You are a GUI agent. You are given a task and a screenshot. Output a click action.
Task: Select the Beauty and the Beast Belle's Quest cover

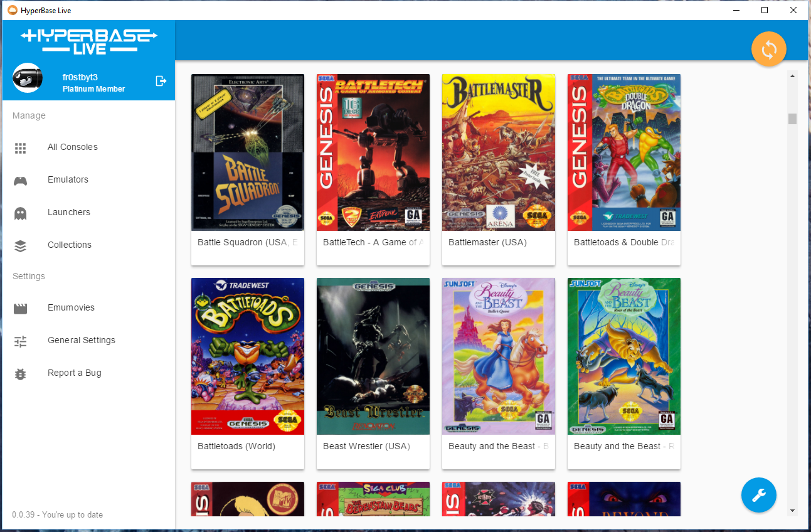point(499,356)
